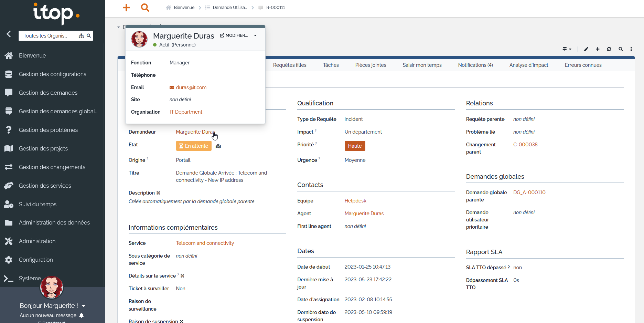Image resolution: width=644 pixels, height=323 pixels.
Task: Select the pencil edit icon on the ticket toolbar
Action: coord(586,49)
